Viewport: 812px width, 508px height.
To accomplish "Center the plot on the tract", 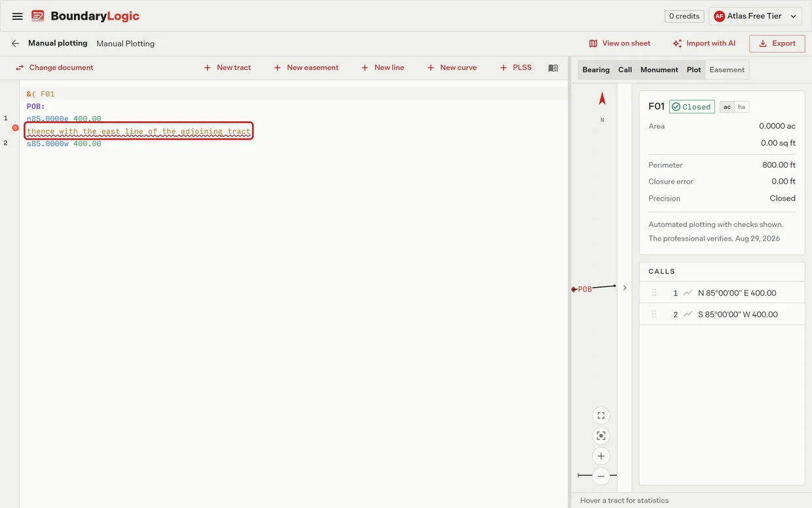I will [601, 436].
